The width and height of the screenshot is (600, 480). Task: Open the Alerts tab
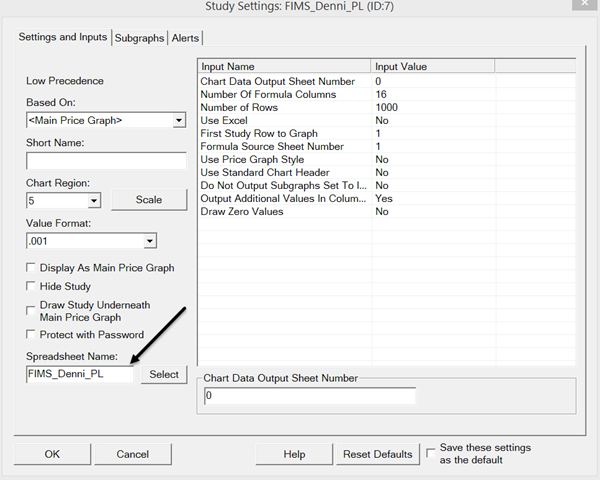[x=186, y=38]
